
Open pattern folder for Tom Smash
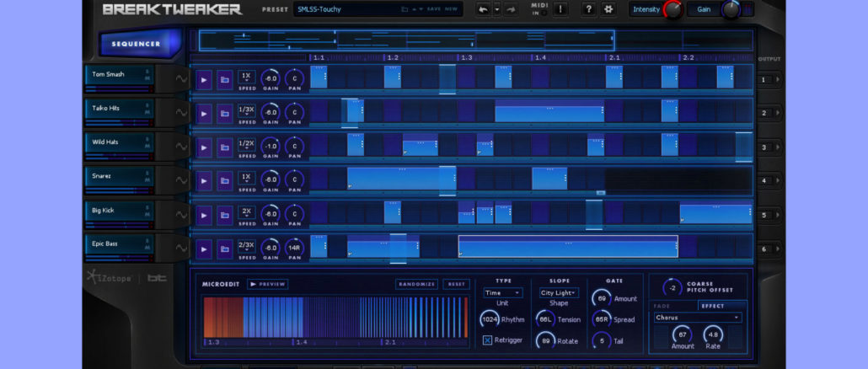tap(224, 80)
